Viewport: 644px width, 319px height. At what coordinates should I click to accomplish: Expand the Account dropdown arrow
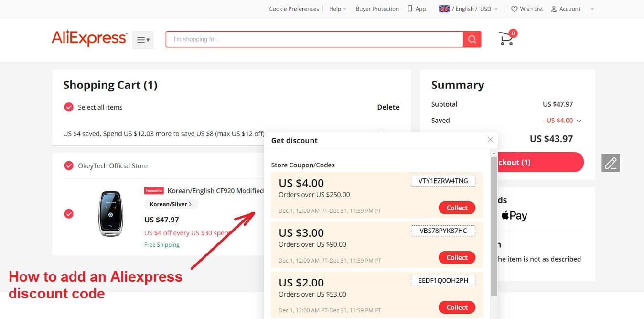coord(592,9)
